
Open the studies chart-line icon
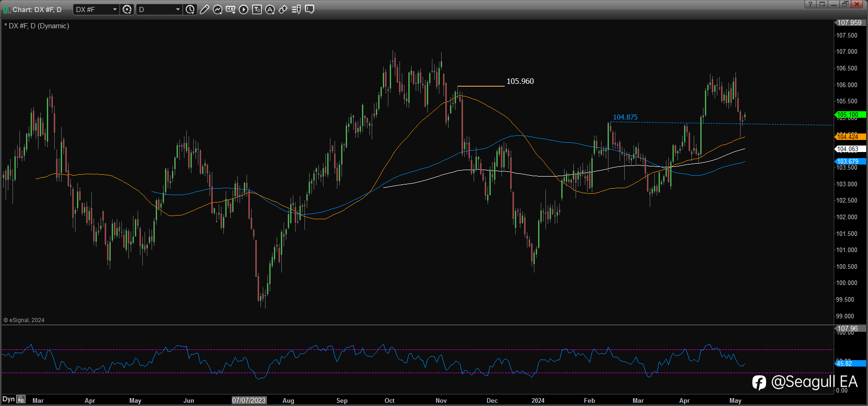click(217, 9)
